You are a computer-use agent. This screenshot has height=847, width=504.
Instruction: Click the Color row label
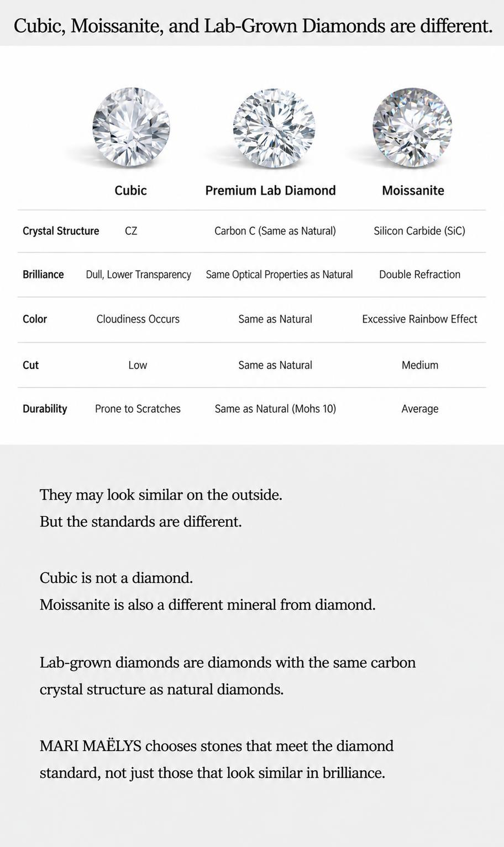click(x=35, y=319)
